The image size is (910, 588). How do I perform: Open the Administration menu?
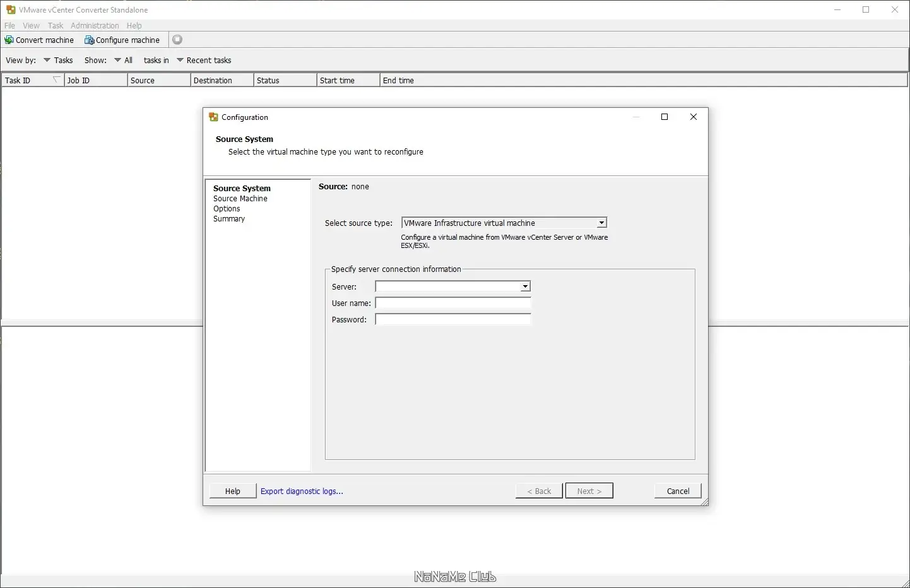pyautogui.click(x=95, y=26)
